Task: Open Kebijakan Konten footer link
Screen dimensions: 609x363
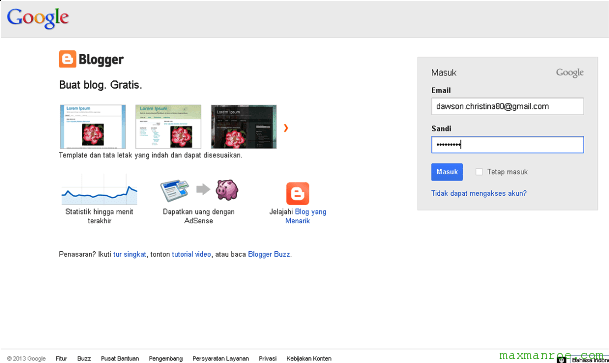Action: pyautogui.click(x=309, y=359)
